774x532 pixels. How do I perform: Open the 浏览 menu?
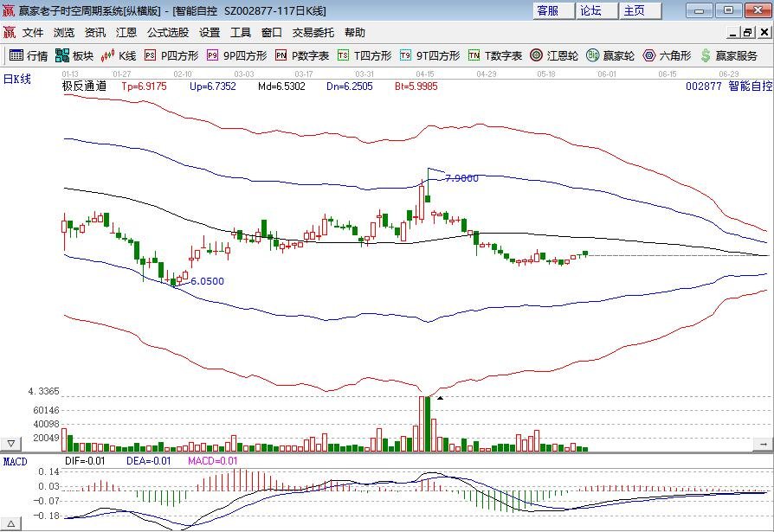(x=64, y=33)
